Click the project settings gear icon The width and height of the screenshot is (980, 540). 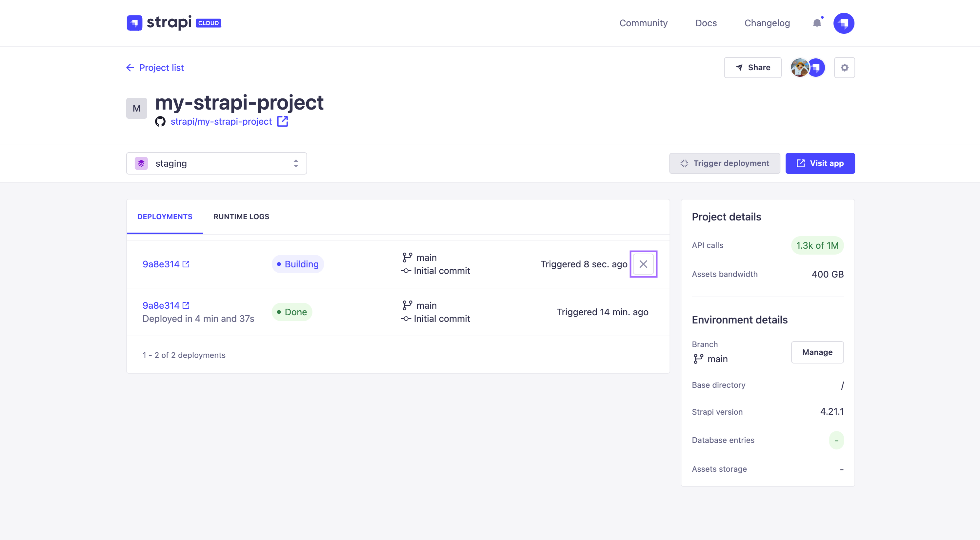click(844, 67)
